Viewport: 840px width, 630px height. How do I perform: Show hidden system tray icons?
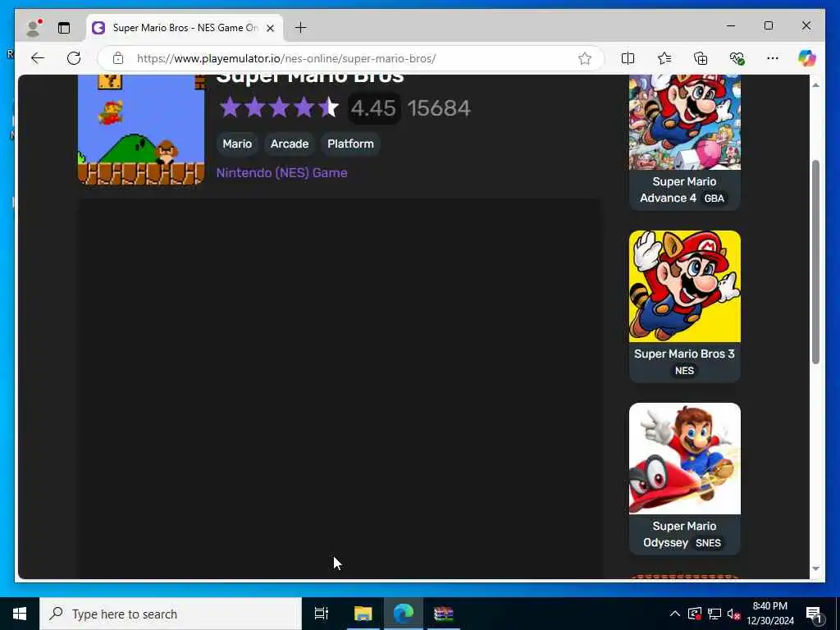[675, 614]
